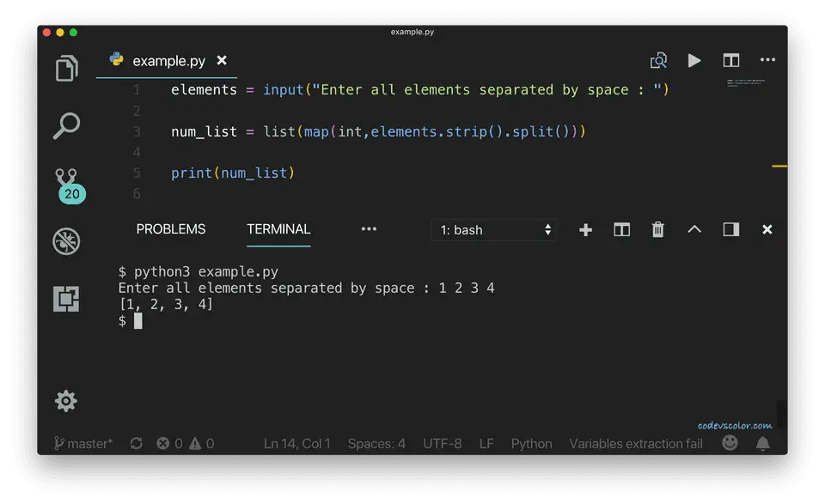Open the Search view
Image resolution: width=825 pixels, height=504 pixels.
tap(66, 125)
